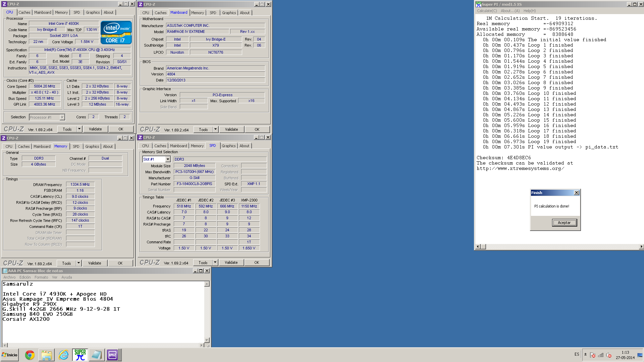Open Tools dropdown arrow in Mainboard window

[215, 129]
